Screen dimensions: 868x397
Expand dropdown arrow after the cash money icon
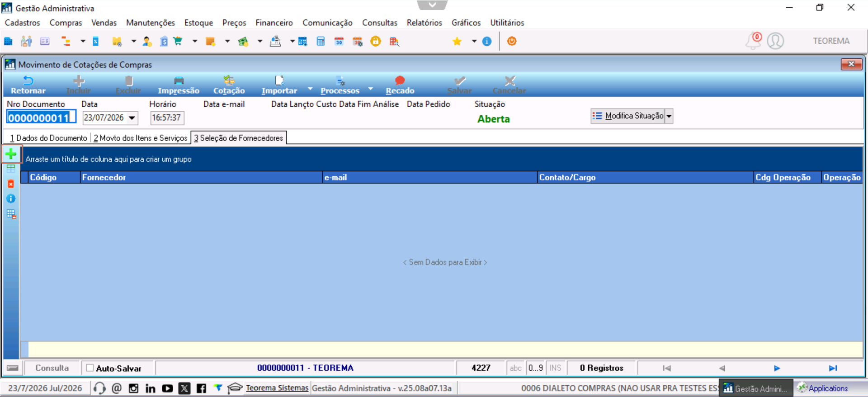pos(260,42)
